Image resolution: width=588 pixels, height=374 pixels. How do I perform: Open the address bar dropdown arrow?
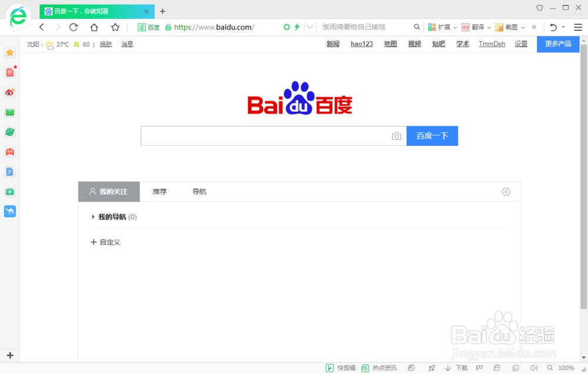point(310,27)
